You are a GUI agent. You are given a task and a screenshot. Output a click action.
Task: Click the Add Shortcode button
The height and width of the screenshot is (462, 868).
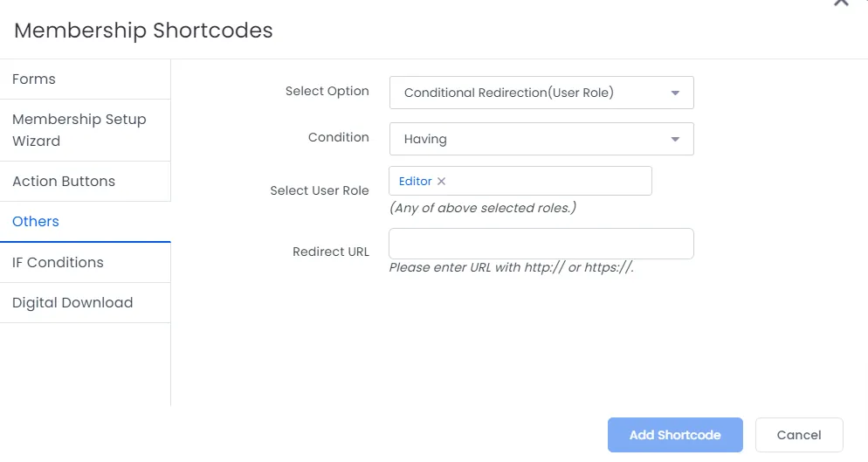[x=675, y=435]
